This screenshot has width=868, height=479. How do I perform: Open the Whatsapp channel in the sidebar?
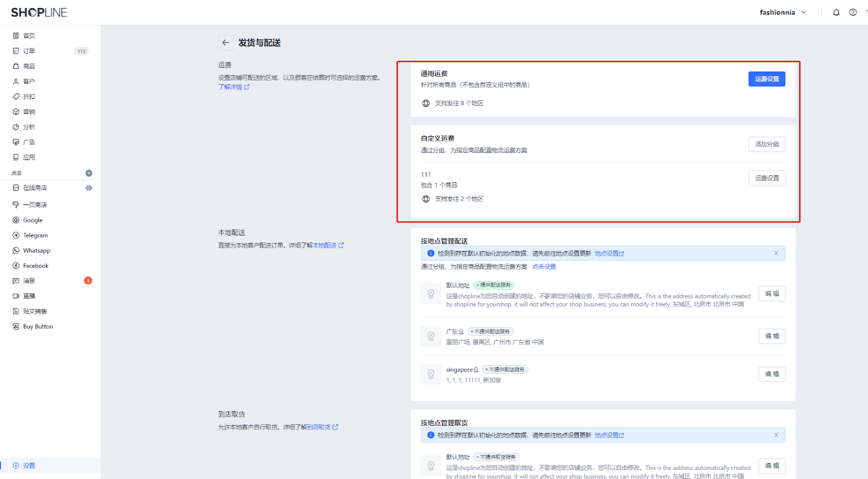[36, 251]
